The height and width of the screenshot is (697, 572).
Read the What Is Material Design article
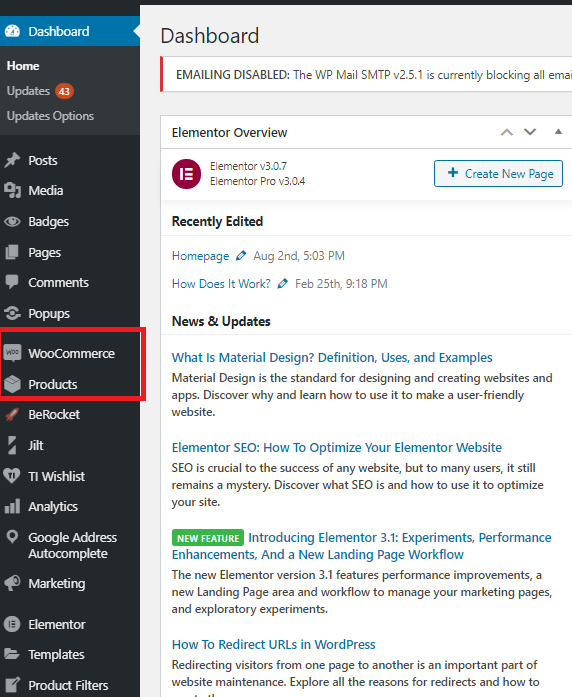tap(332, 357)
